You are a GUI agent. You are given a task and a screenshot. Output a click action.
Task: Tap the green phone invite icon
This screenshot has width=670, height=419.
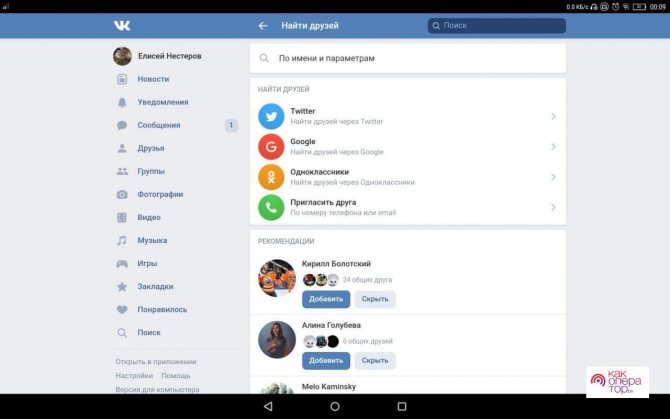pyautogui.click(x=271, y=208)
